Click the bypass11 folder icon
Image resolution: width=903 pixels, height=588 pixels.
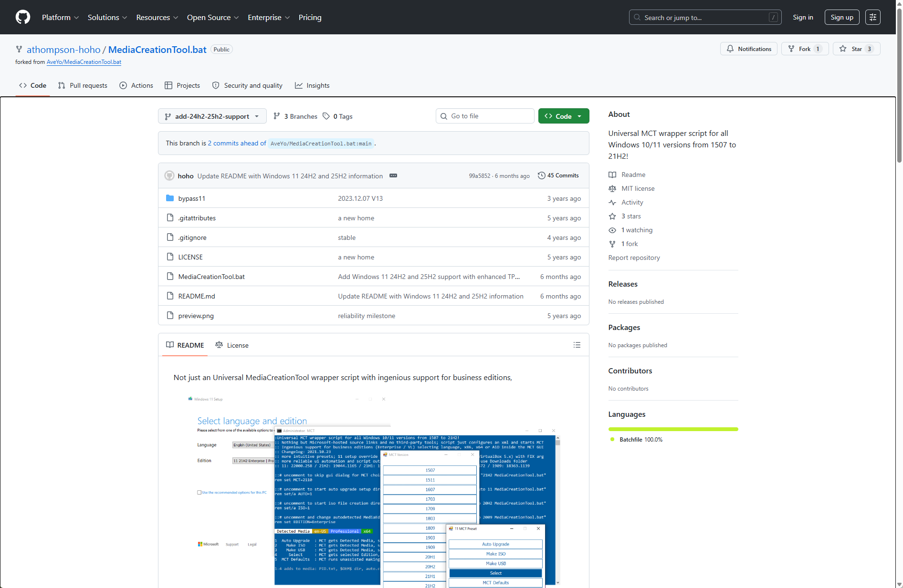pos(170,198)
